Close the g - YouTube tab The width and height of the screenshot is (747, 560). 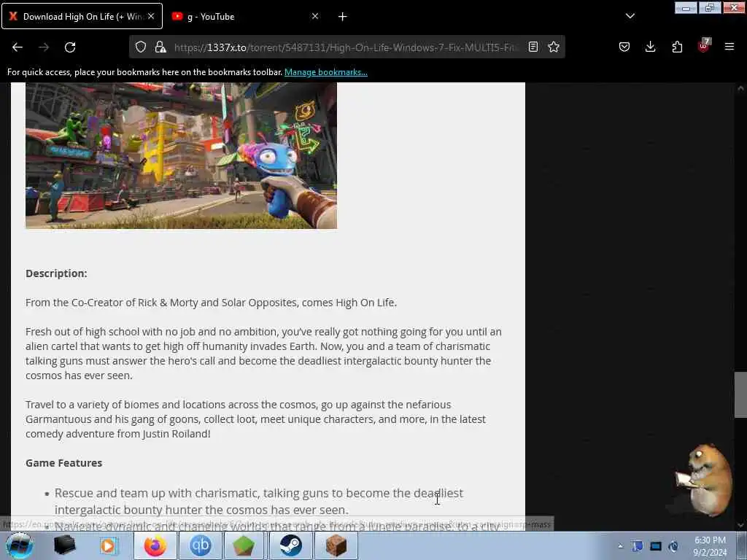point(315,16)
